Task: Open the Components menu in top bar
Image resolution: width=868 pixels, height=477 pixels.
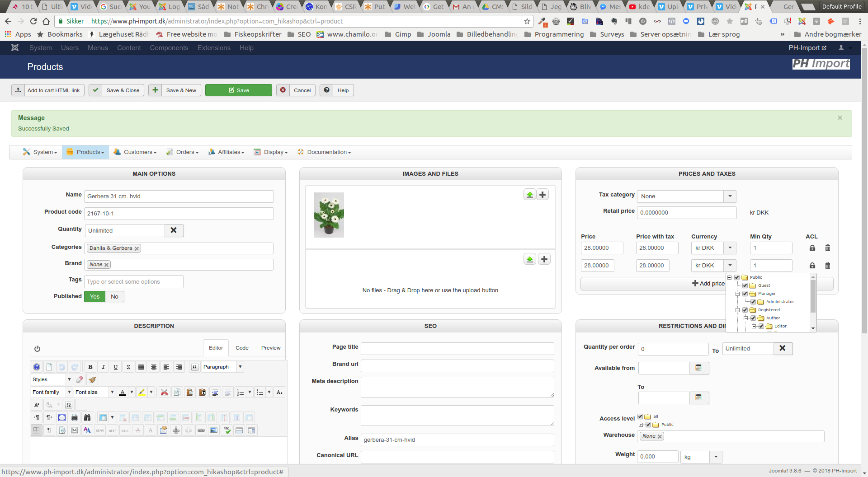Action: point(169,48)
